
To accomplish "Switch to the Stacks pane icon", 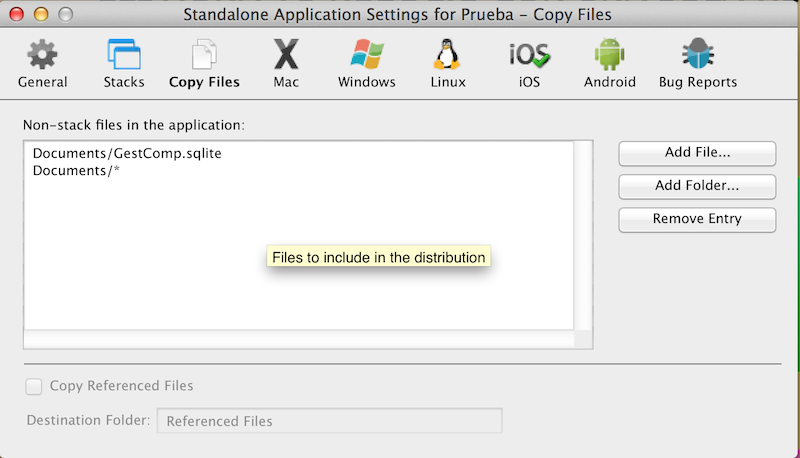I will pyautogui.click(x=124, y=55).
